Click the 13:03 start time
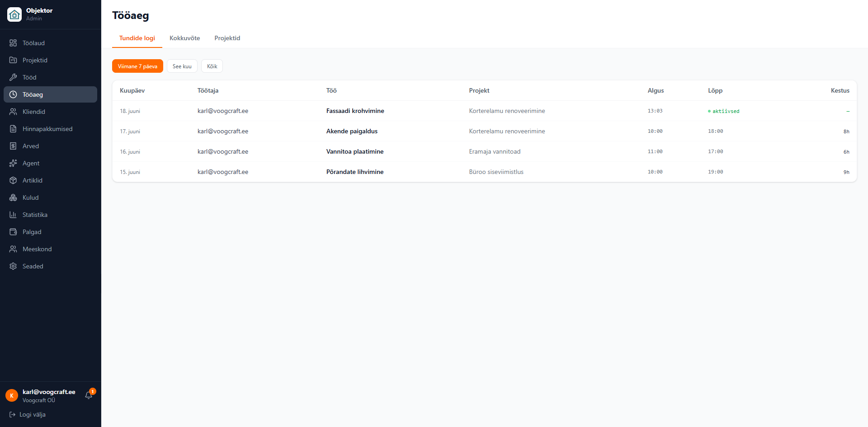This screenshot has height=427, width=868. [x=655, y=111]
